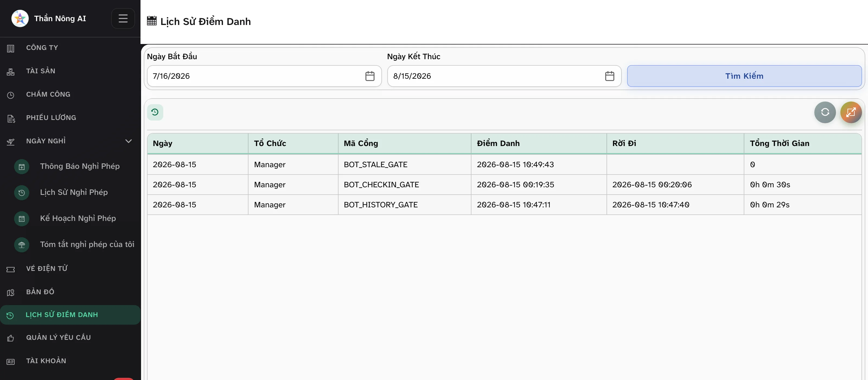Click the Tìm Kiếm search button
The width and height of the screenshot is (868, 380).
point(744,76)
